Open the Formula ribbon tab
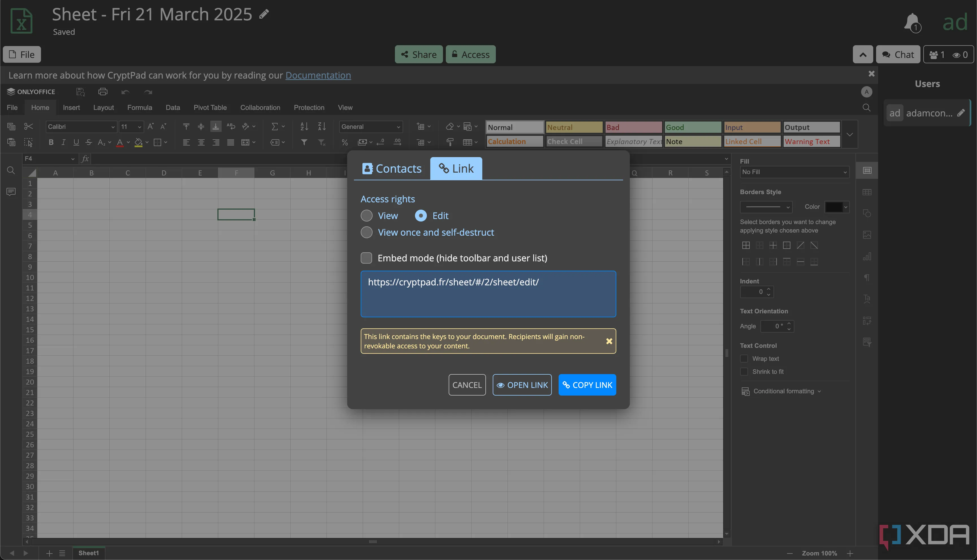This screenshot has height=560, width=977. pyautogui.click(x=140, y=108)
